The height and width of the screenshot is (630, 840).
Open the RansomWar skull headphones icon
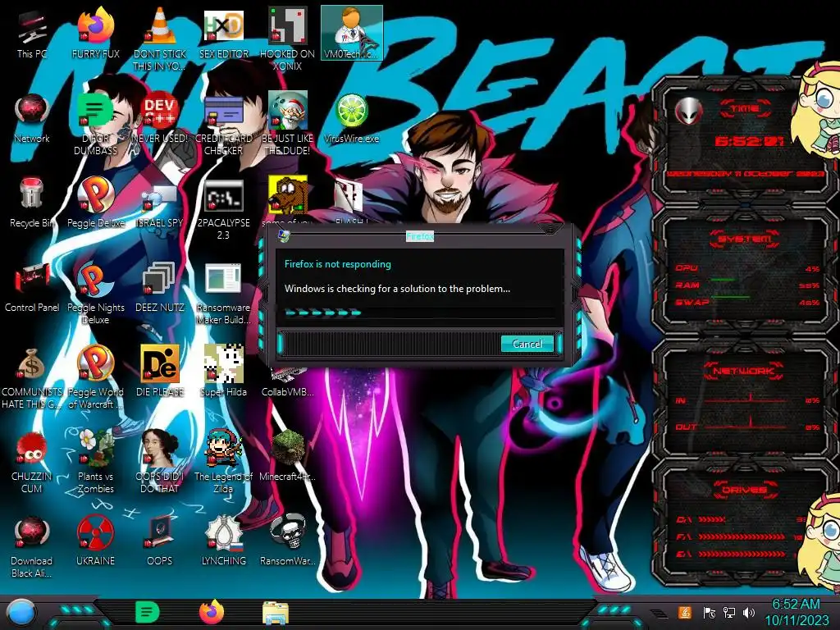coord(287,541)
